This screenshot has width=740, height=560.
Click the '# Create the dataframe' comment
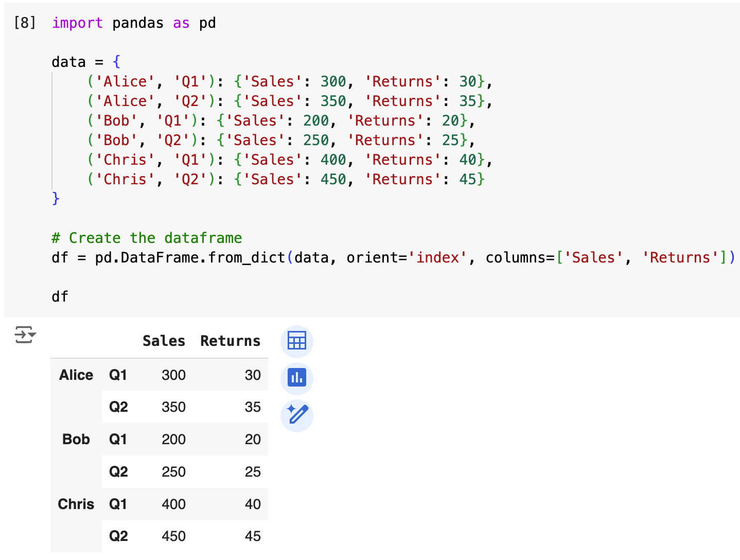coord(147,238)
